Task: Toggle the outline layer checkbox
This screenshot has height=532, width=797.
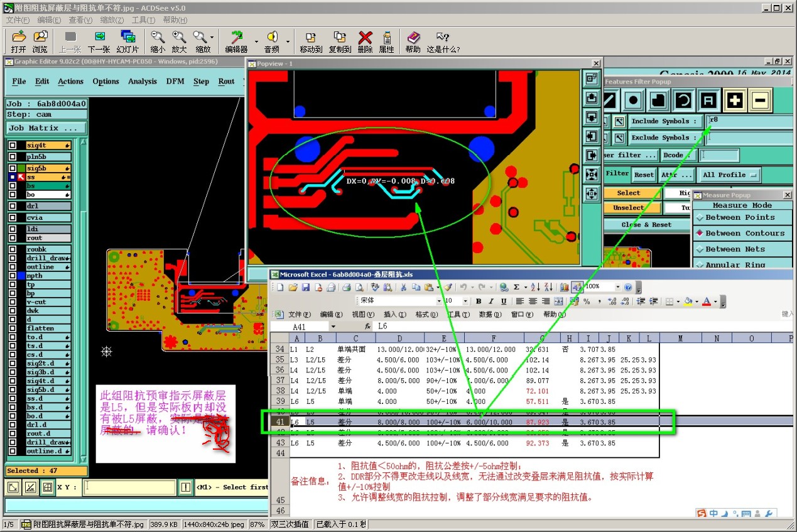Action: [x=12, y=267]
